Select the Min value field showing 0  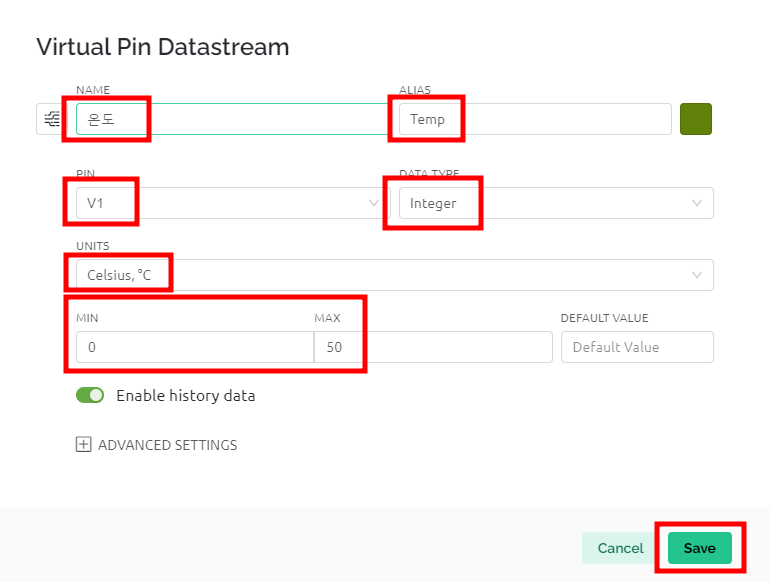195,347
